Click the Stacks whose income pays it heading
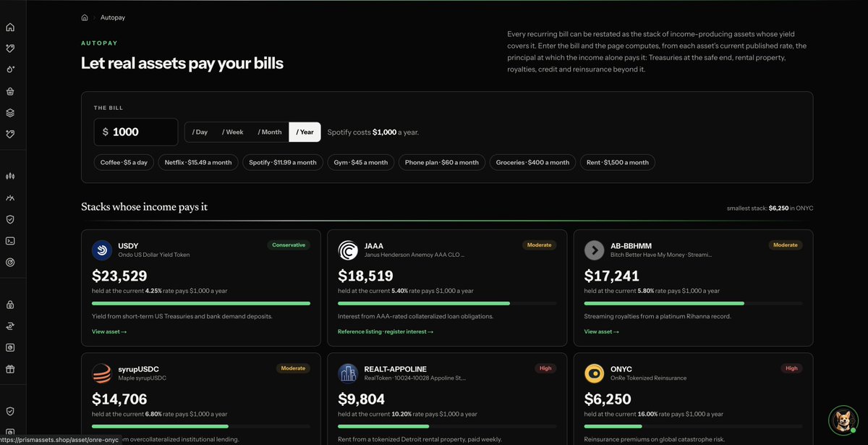The width and height of the screenshot is (868, 445). [x=144, y=207]
